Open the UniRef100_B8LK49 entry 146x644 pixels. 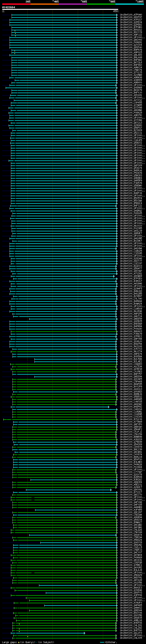(131, 58)
